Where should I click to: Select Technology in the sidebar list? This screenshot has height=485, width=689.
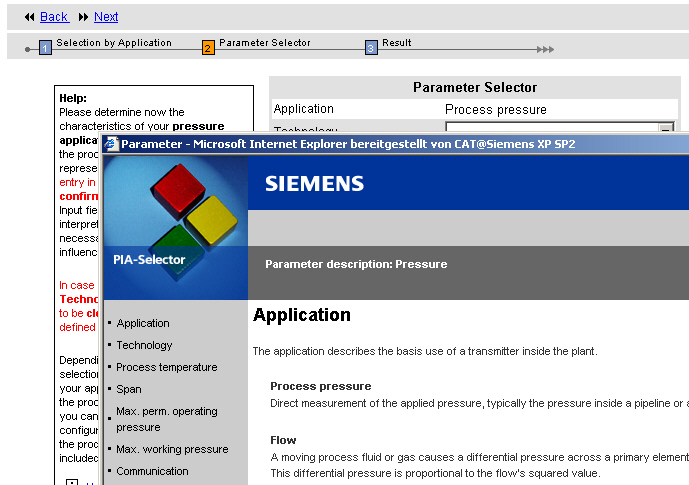pos(144,345)
